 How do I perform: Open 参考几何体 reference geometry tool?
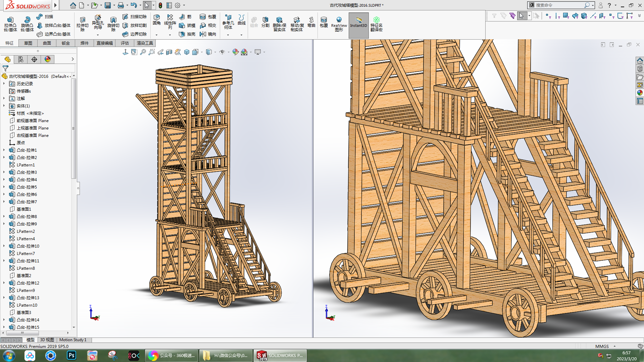click(x=228, y=22)
